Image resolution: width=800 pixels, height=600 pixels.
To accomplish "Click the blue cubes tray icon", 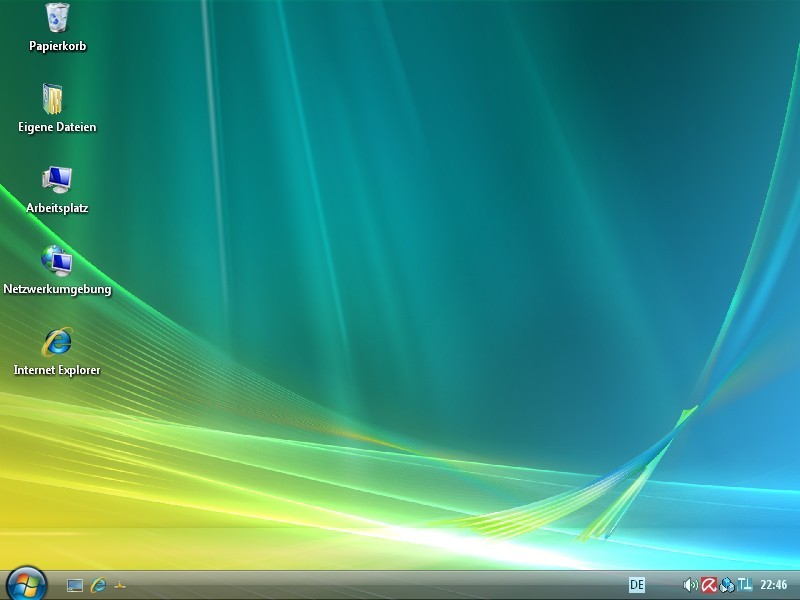I will click(x=726, y=585).
